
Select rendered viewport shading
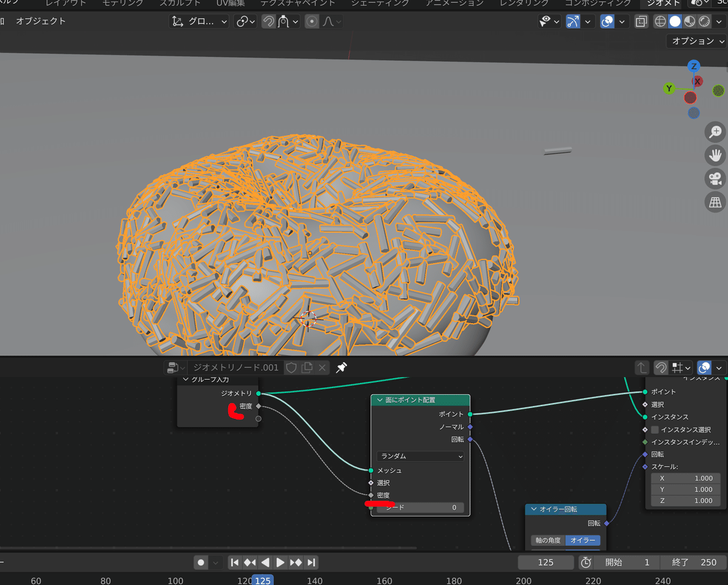704,21
